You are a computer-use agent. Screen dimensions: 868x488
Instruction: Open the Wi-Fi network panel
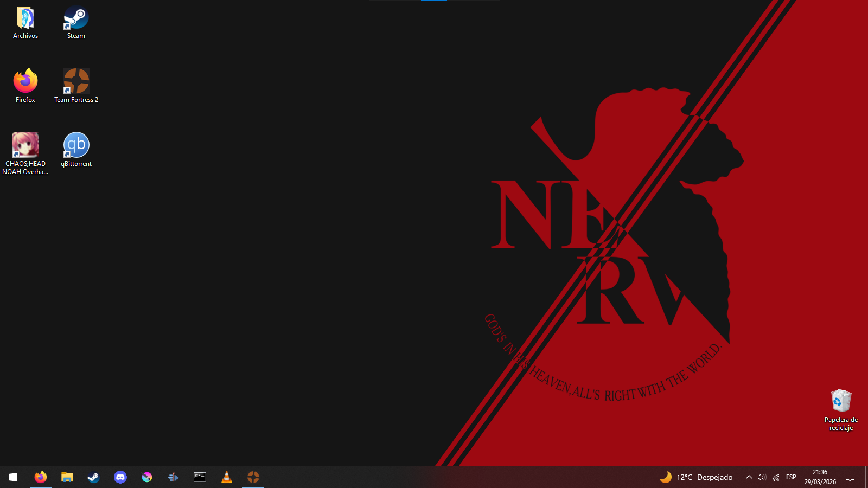point(776,477)
